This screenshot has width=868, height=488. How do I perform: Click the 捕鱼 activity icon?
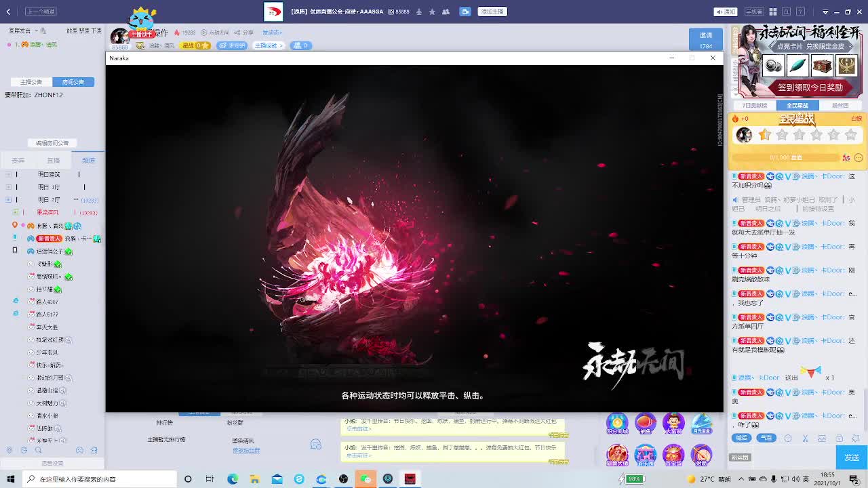click(646, 424)
